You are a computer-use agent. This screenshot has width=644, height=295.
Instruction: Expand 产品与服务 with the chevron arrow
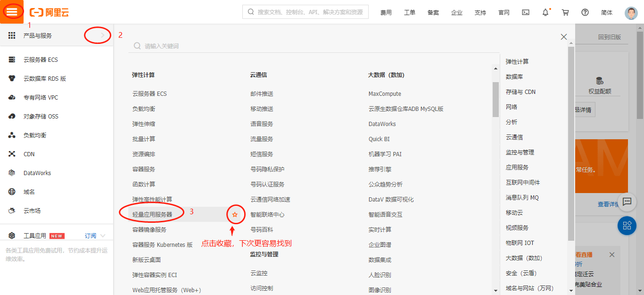click(x=103, y=35)
